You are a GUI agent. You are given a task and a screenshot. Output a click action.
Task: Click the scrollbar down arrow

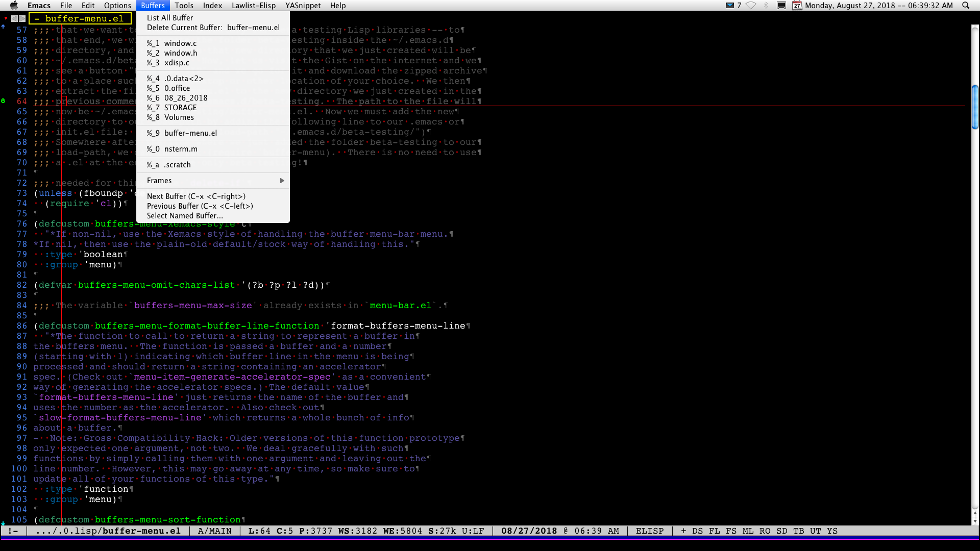click(975, 521)
